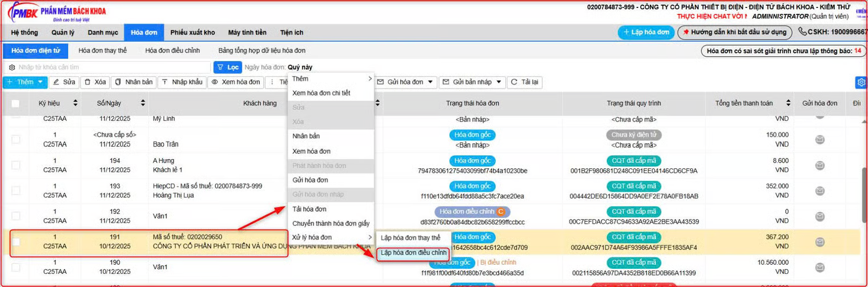Open the Gửi bản nháp toolbar dropdown
868x287 pixels.
coord(497,82)
